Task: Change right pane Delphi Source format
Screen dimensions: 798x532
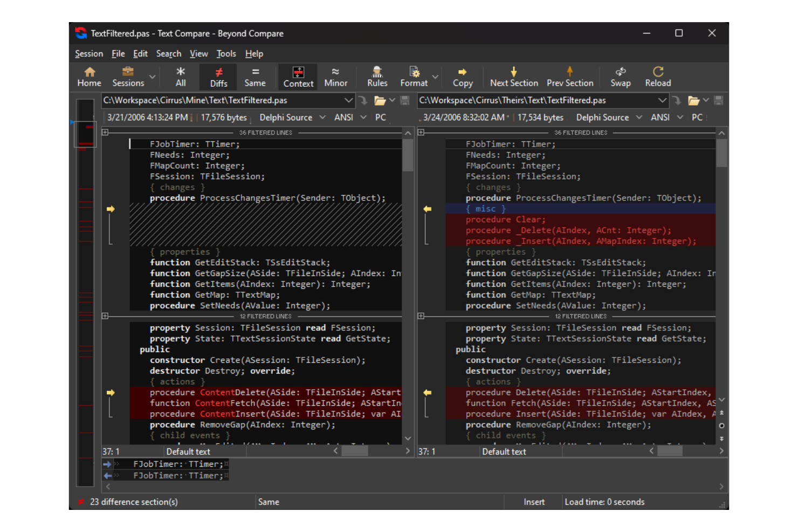Action: pos(609,118)
